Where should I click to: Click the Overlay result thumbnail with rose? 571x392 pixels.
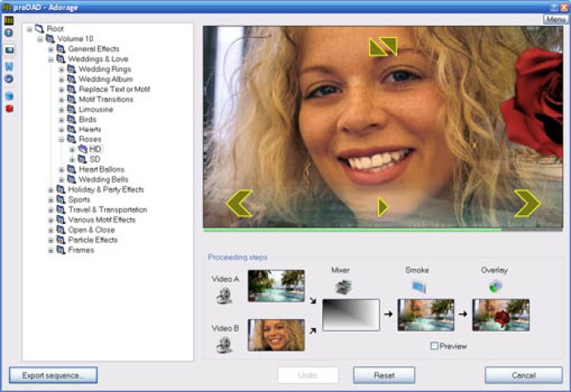click(x=501, y=315)
